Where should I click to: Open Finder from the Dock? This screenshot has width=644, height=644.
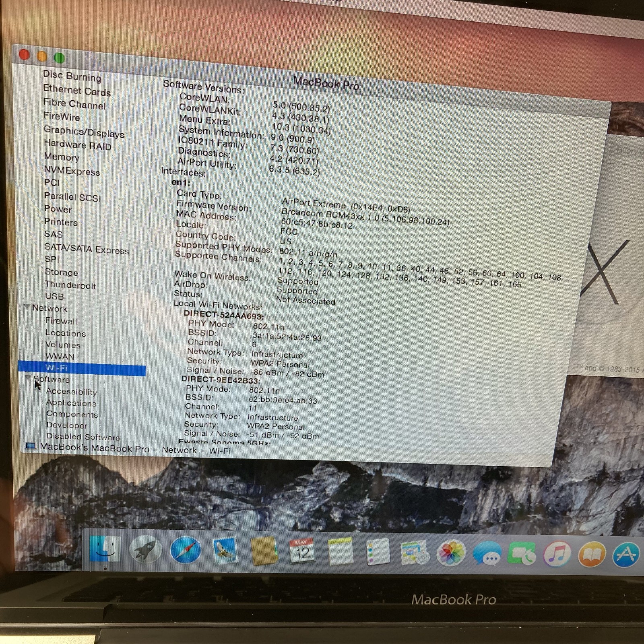coord(105,549)
